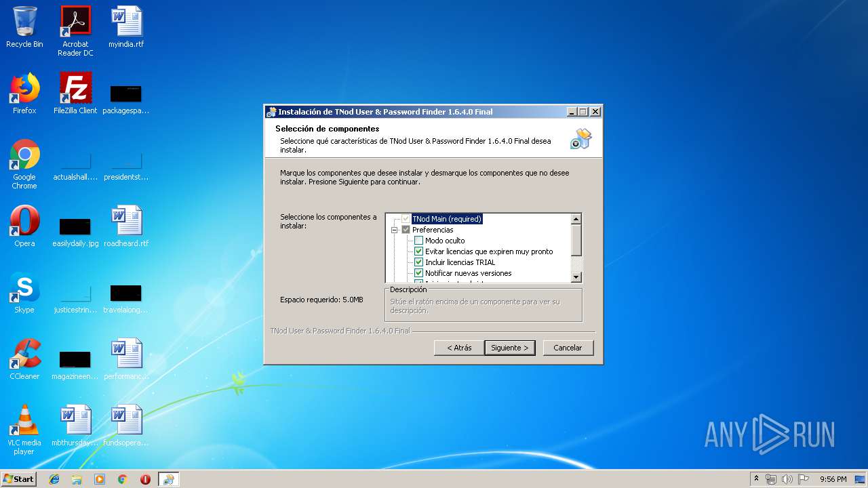The width and height of the screenshot is (868, 488).
Task: Open the Chrome taskbar icon
Action: point(123,479)
